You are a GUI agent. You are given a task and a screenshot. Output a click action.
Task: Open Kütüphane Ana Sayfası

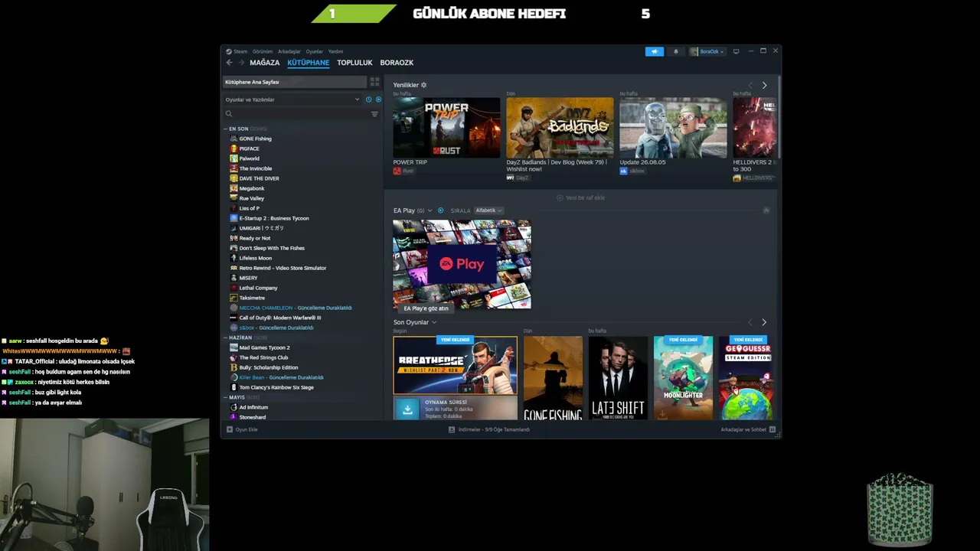(x=295, y=82)
